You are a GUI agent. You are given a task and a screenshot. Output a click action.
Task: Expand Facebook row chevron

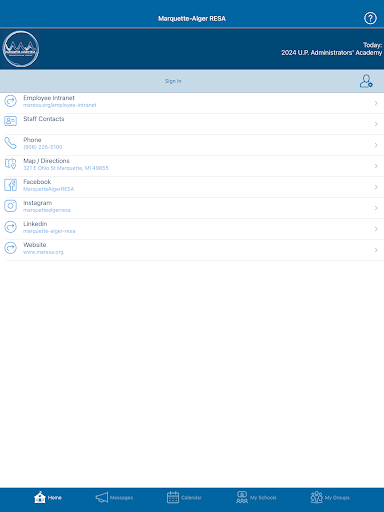coord(376,187)
